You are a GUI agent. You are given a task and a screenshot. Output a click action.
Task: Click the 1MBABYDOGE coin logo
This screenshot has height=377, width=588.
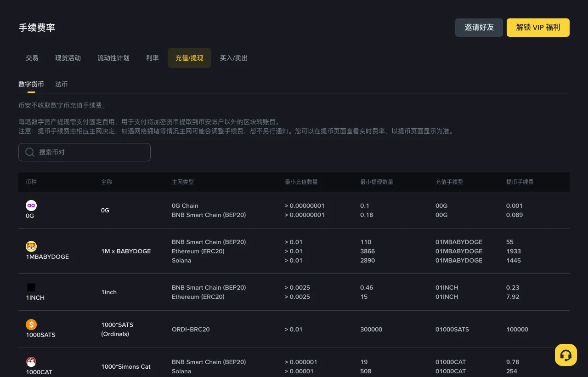tap(31, 246)
